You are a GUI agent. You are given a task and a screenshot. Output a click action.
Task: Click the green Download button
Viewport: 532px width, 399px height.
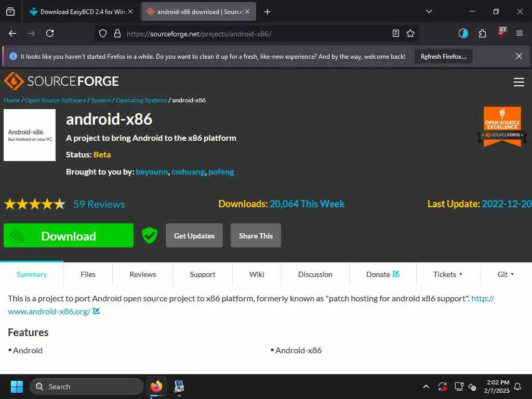(69, 235)
